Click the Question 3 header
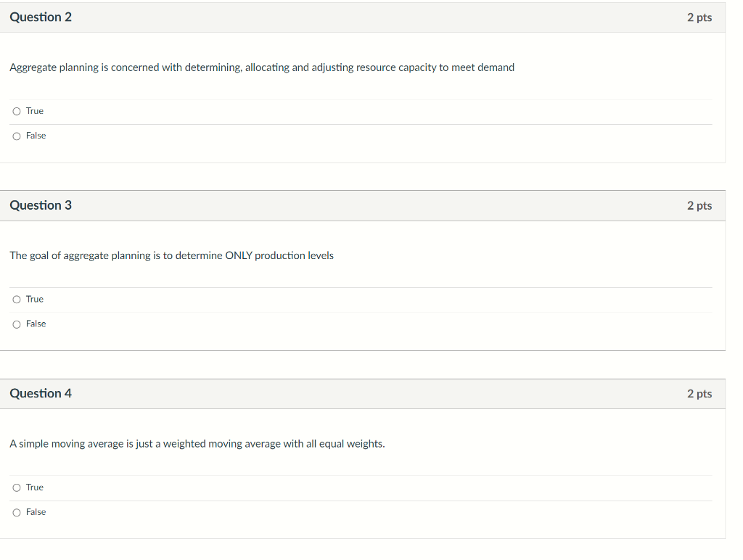Viewport: 743px width, 560px height. pyautogui.click(x=41, y=205)
